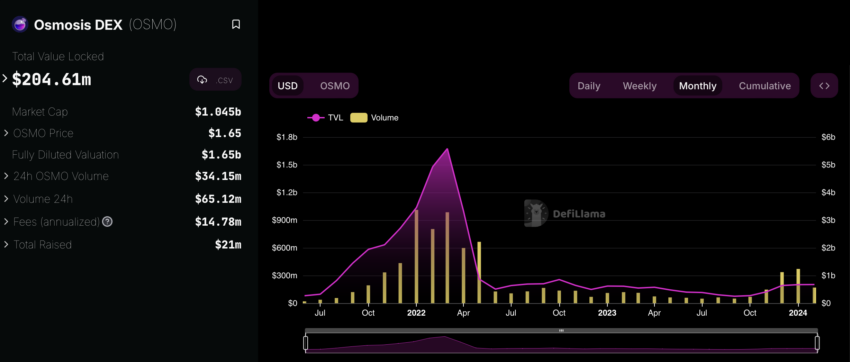Open the embed code icon button
Viewport: 850px width, 362px height.
tap(824, 86)
